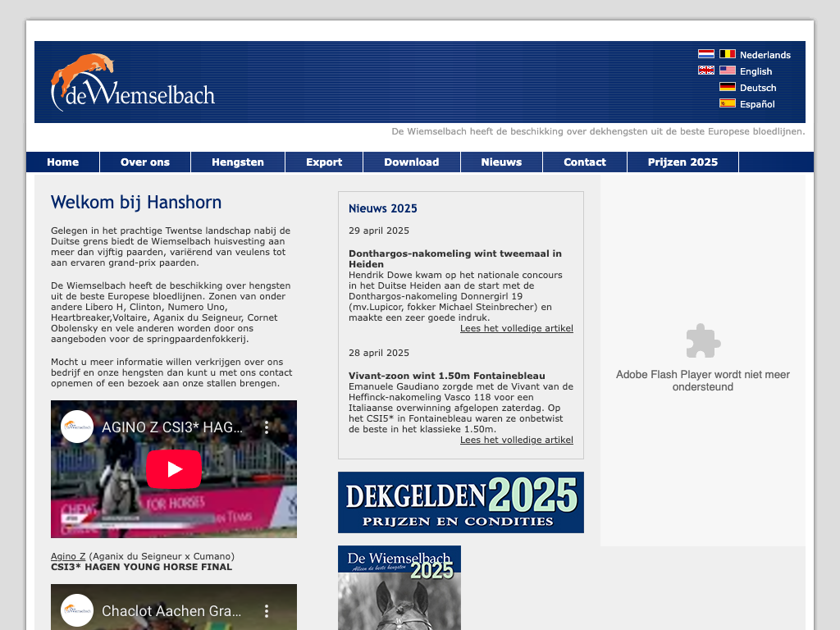Open the Hengsten menu item

click(x=238, y=162)
